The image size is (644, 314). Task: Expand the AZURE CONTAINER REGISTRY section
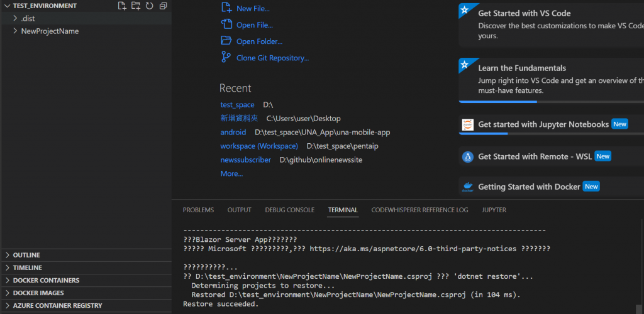click(x=8, y=306)
